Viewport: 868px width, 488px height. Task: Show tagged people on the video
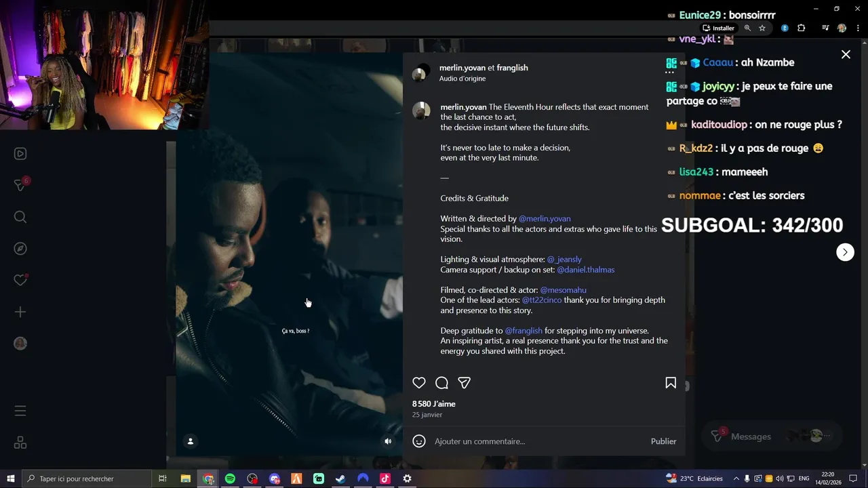tap(191, 441)
